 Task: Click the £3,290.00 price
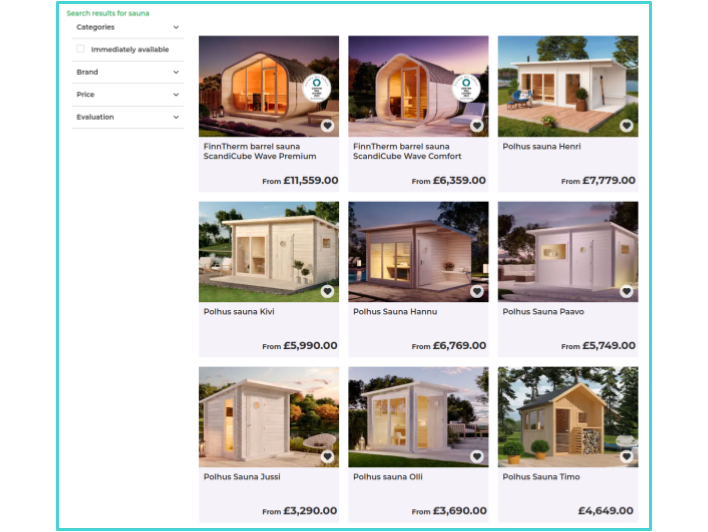pos(310,511)
